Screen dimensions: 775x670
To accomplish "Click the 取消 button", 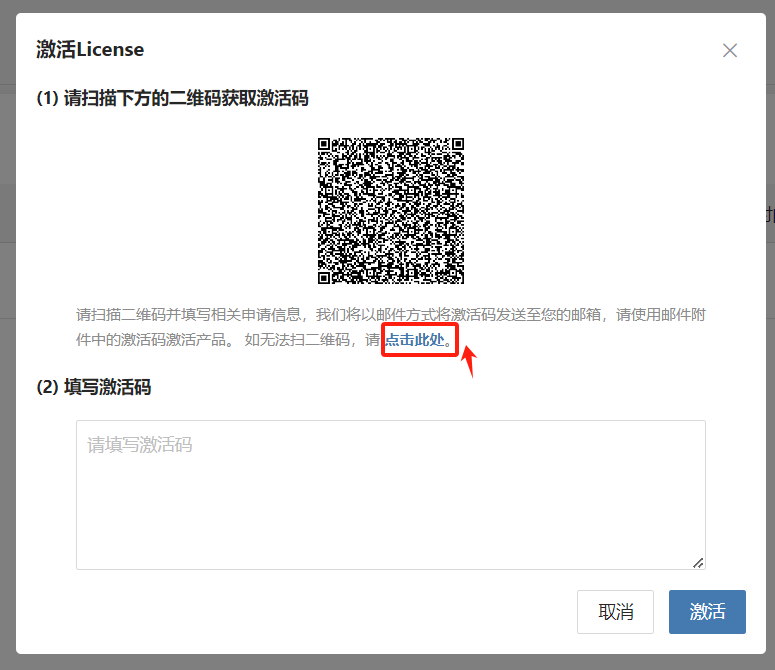I will [x=615, y=612].
